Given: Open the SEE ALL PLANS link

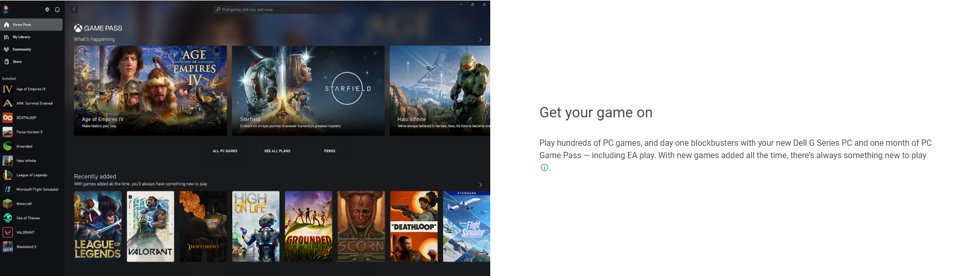Looking at the screenshot, I should [x=277, y=151].
